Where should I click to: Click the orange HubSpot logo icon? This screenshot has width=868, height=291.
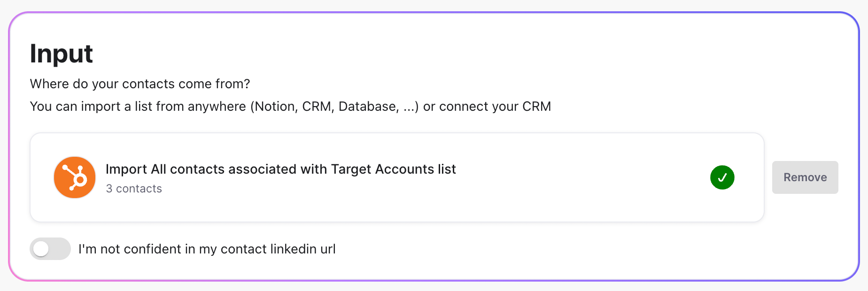click(x=75, y=177)
